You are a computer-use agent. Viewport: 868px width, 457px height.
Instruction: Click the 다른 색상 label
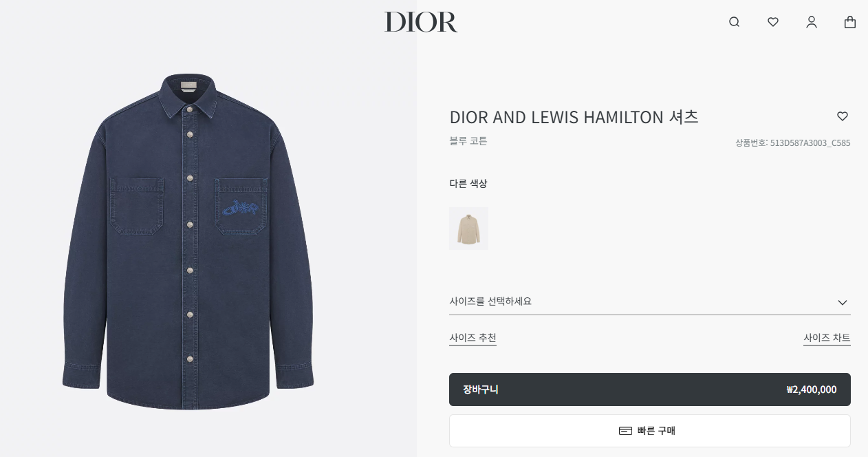(468, 184)
